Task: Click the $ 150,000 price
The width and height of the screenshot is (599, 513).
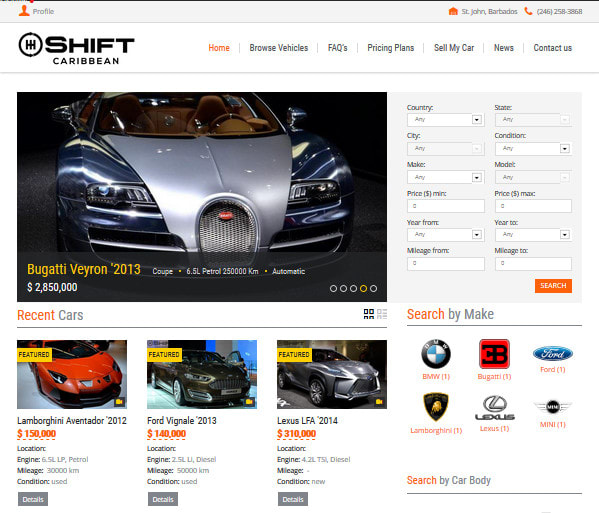Action: pos(37,434)
